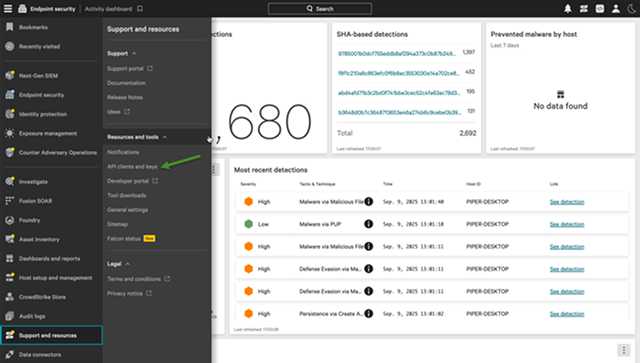Open info for Malware via PUP row

pyautogui.click(x=368, y=224)
